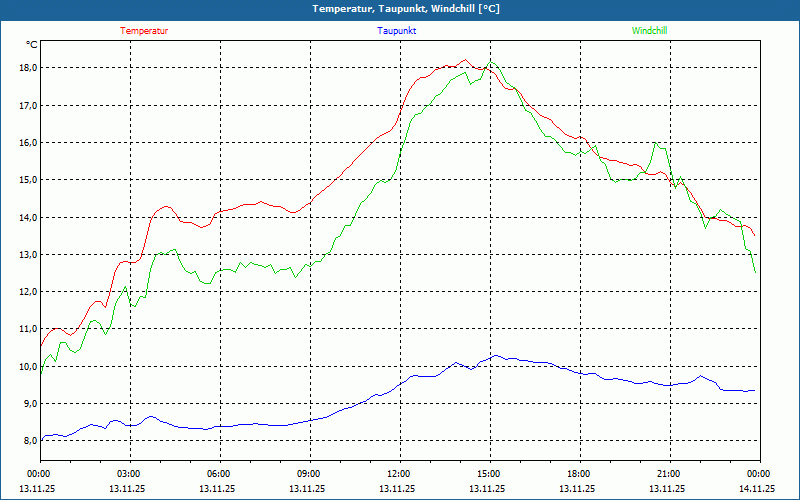Select the 06:00 time axis label
800x500 pixels.
click(218, 474)
